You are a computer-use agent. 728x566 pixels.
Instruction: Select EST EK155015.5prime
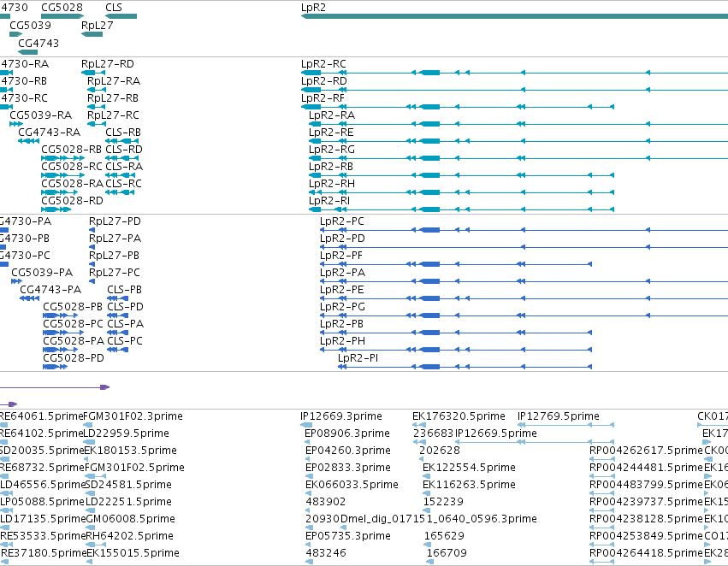133,552
